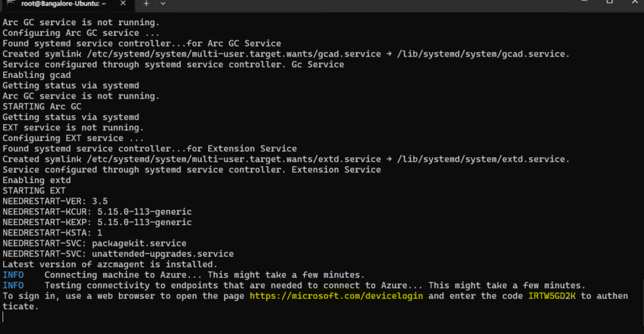644x334 pixels.
Task: Click the cursor on the bottom prompt line
Action: pos(4,317)
